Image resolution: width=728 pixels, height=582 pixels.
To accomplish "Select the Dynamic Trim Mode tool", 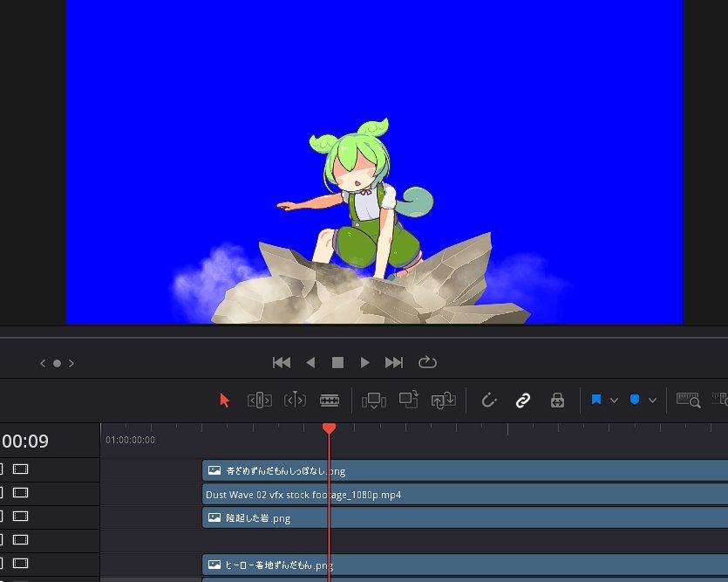I will (x=295, y=400).
